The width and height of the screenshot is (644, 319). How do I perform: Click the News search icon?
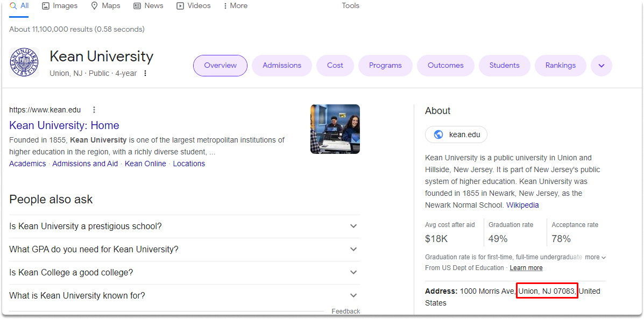[137, 6]
